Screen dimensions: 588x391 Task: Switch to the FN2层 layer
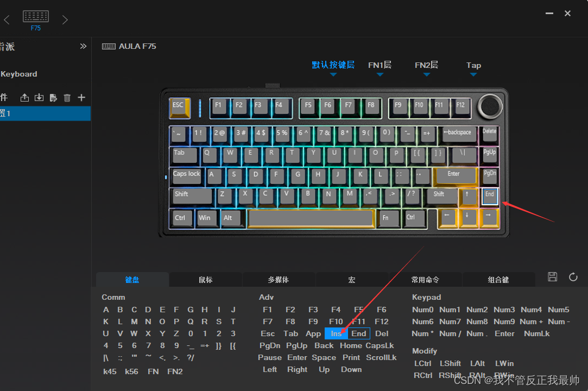(426, 65)
